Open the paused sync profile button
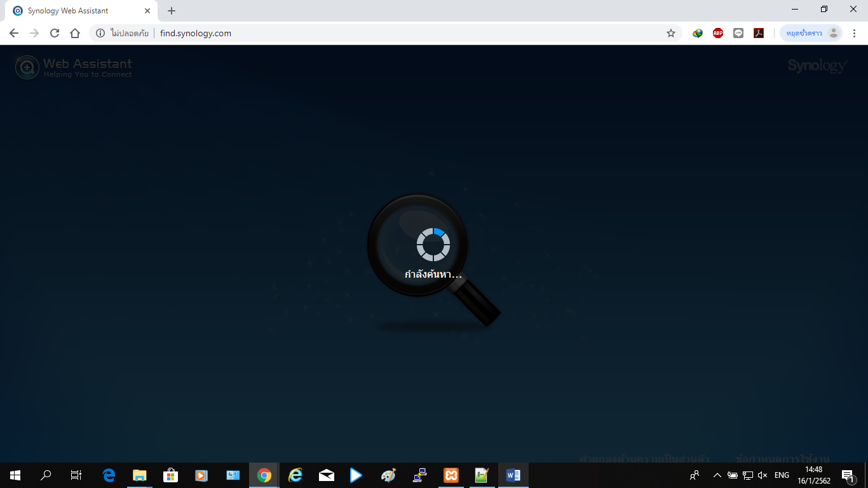The height and width of the screenshot is (488, 868). 811,33
